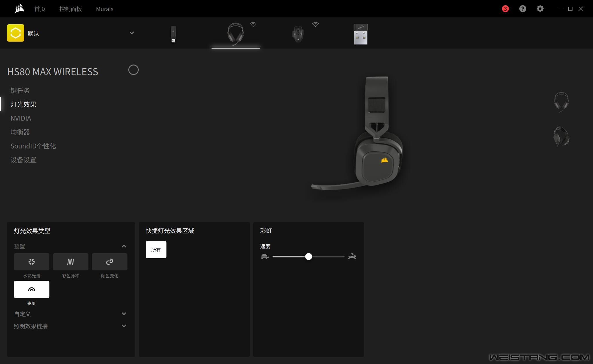
Task: Select the wireless mouse device
Action: pos(298,34)
